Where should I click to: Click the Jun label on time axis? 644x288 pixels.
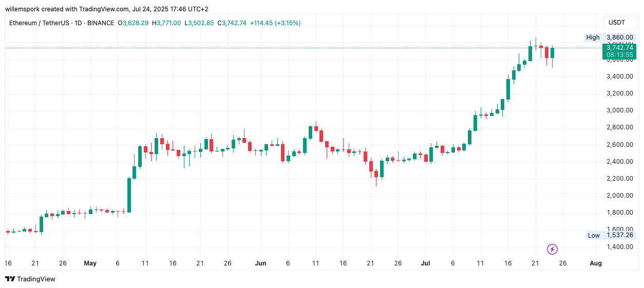(x=260, y=263)
